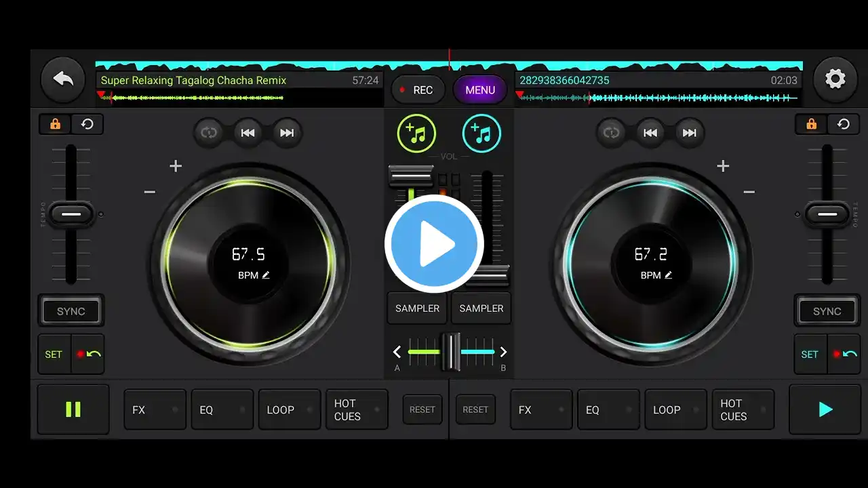Open the right deck EQ panel
The image size is (868, 488).
(x=608, y=409)
